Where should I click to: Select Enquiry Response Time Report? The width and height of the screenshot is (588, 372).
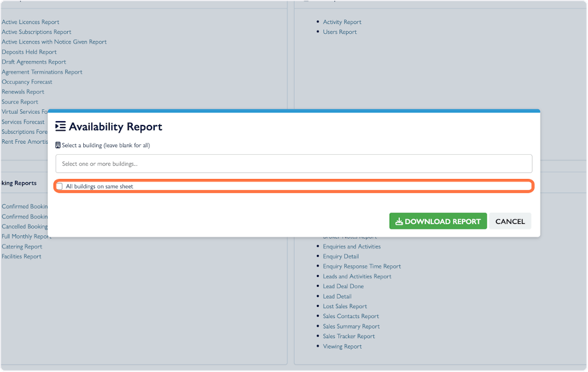click(362, 266)
